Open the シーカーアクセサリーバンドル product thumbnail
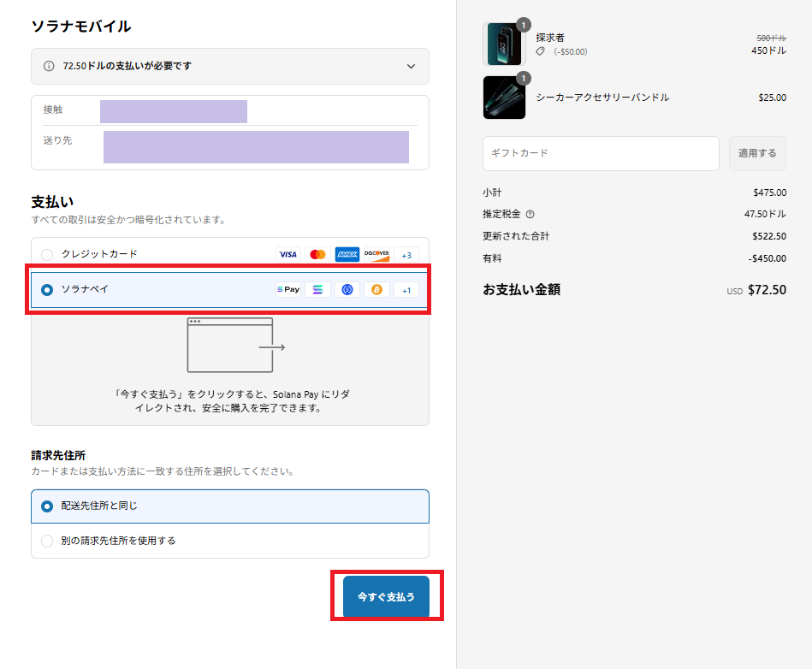This screenshot has width=812, height=669. click(x=504, y=98)
